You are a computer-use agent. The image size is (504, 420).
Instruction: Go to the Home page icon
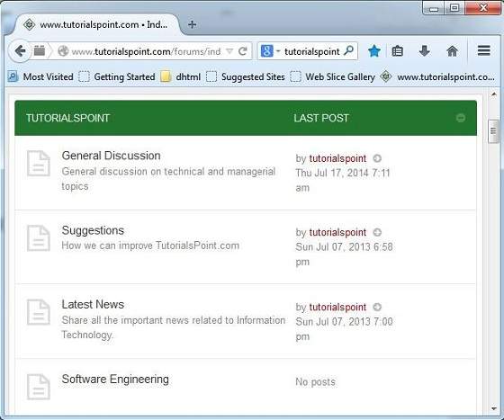click(x=452, y=50)
